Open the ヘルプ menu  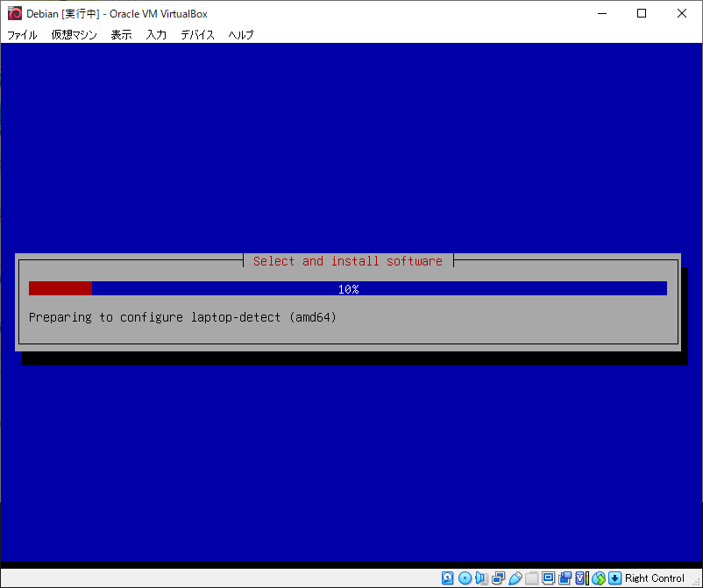[x=240, y=35]
